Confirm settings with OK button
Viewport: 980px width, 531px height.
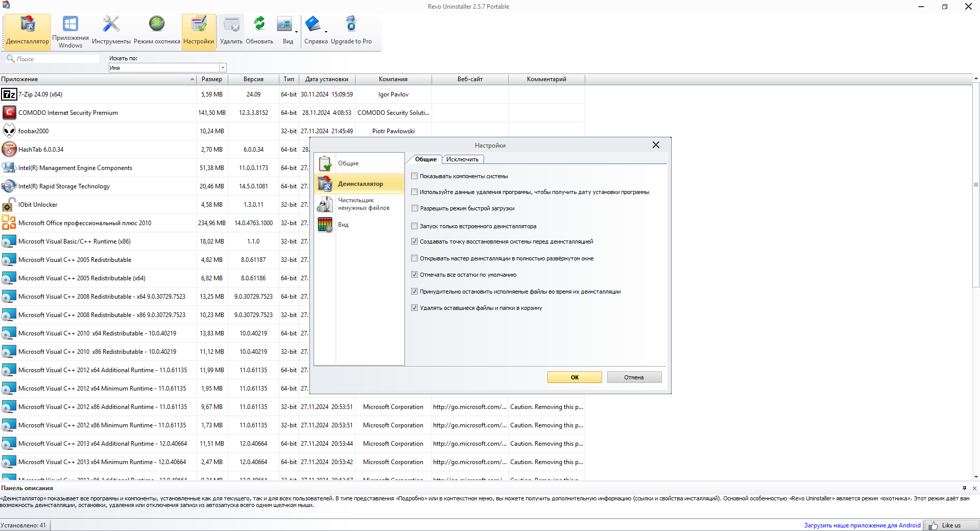pyautogui.click(x=575, y=377)
